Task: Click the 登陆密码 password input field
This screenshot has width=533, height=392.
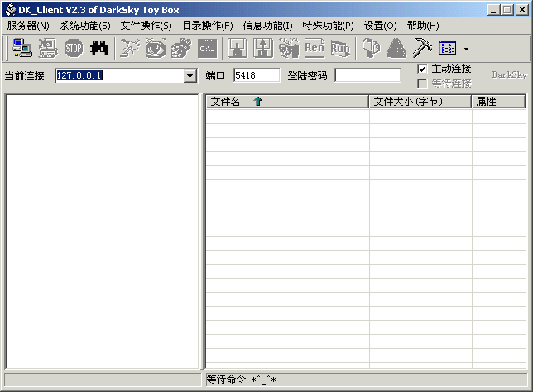Action: [367, 76]
